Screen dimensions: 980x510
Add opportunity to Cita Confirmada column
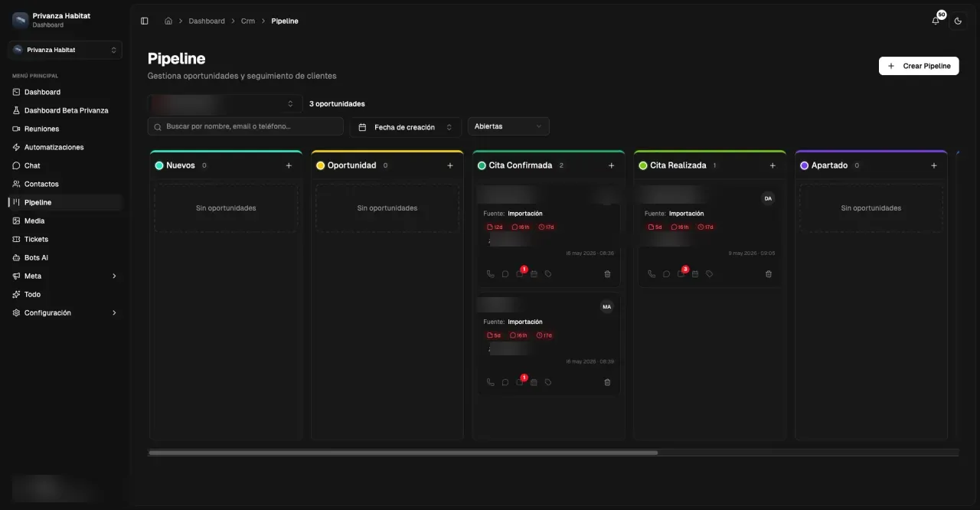pyautogui.click(x=611, y=165)
